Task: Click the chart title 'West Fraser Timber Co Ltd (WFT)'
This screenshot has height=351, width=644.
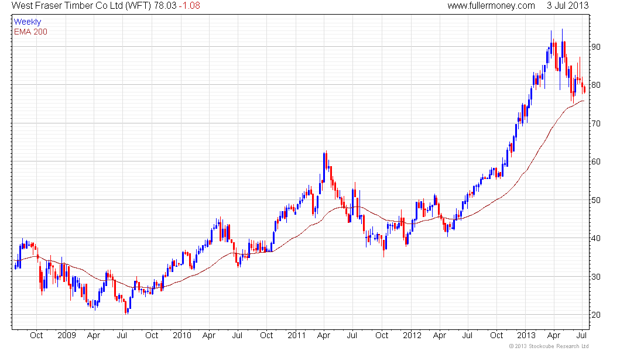Action: (81, 6)
